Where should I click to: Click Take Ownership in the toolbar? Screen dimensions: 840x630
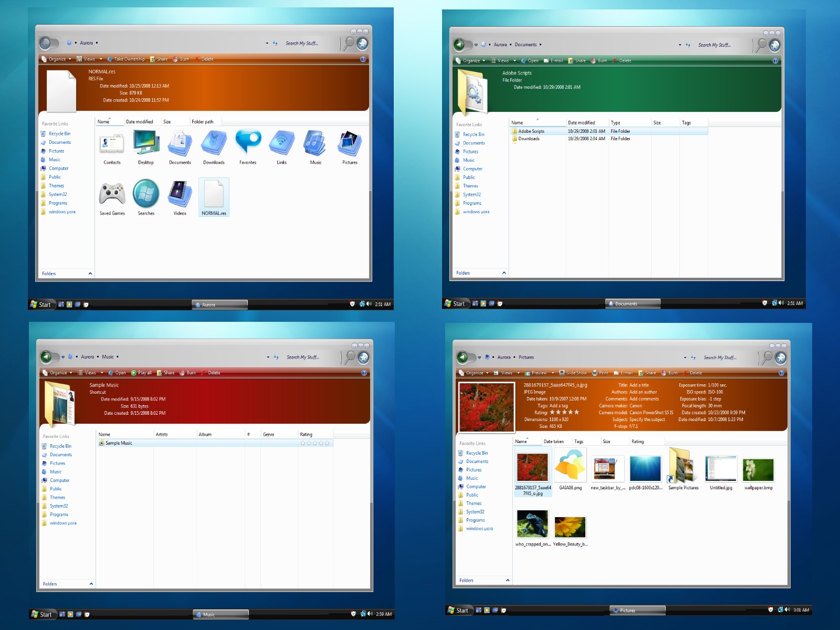(128, 59)
